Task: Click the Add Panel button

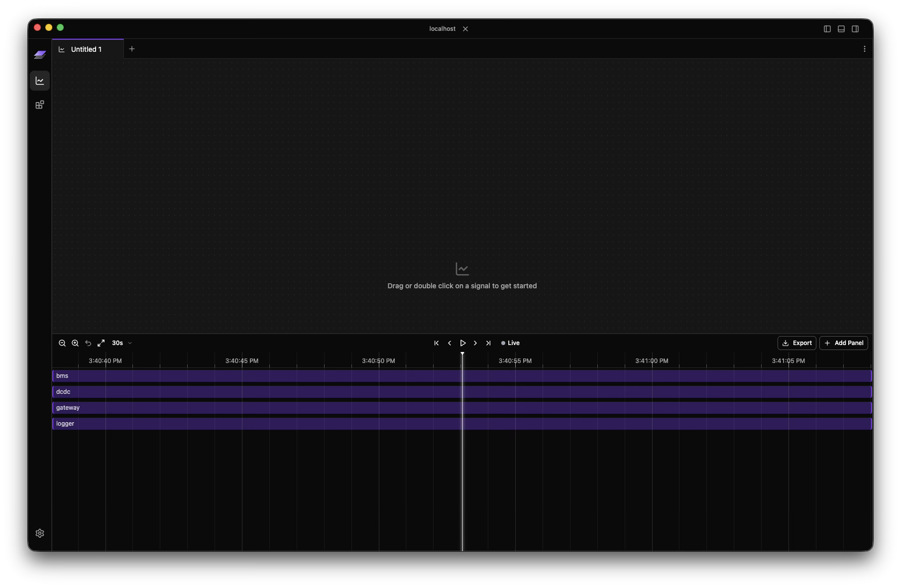Action: tap(843, 343)
